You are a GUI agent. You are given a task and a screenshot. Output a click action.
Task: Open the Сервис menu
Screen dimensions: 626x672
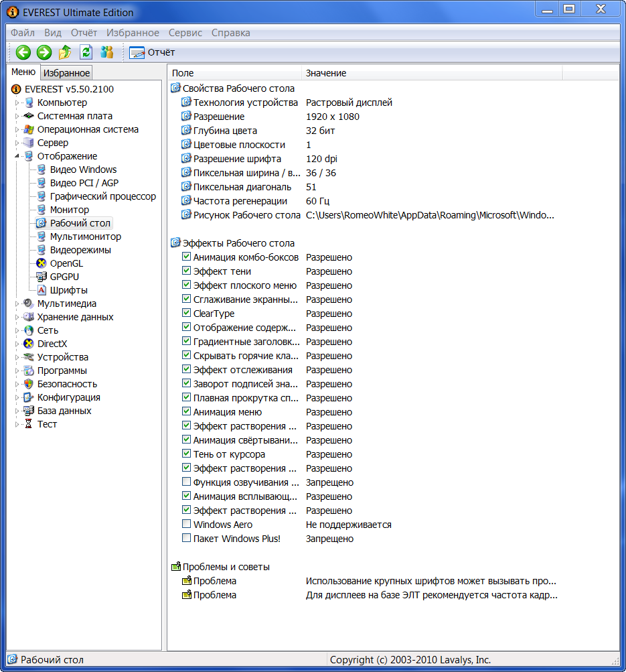click(x=185, y=33)
